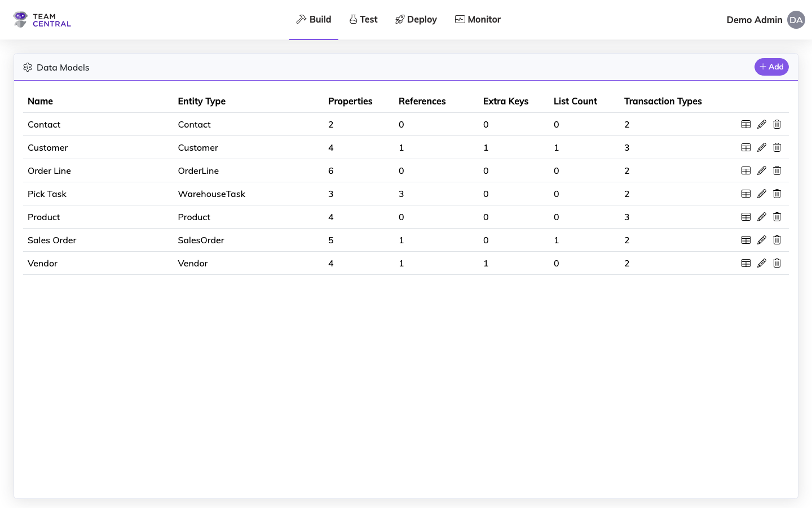Edit the Contact data model

[762, 124]
